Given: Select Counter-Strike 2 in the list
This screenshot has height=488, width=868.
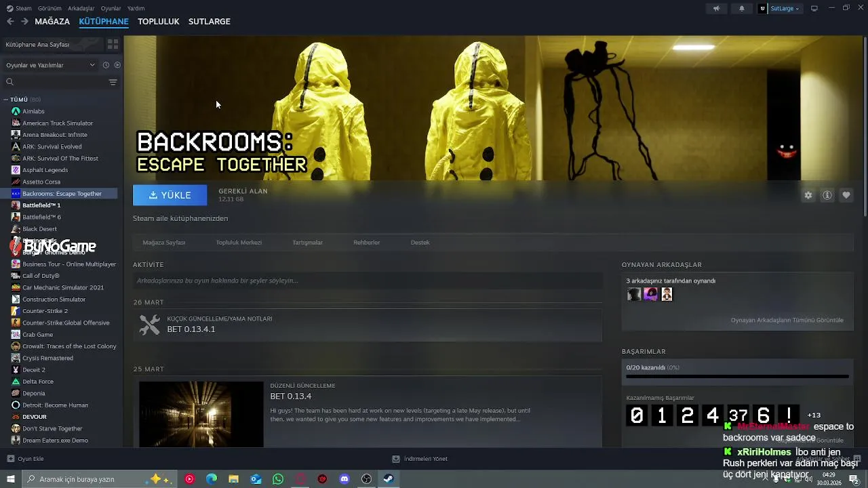Looking at the screenshot, I should 45,311.
